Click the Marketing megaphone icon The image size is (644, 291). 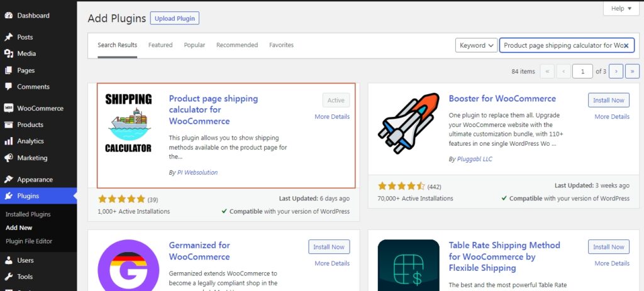pos(9,158)
